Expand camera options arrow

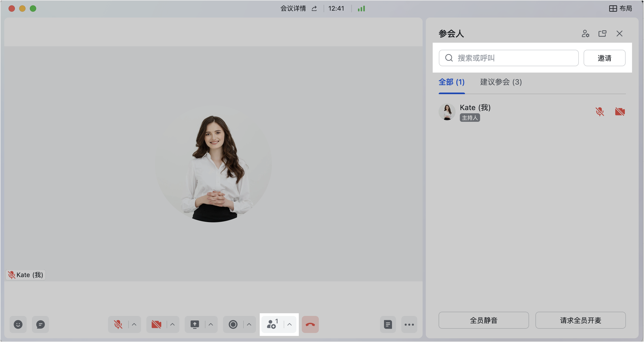pyautogui.click(x=172, y=324)
